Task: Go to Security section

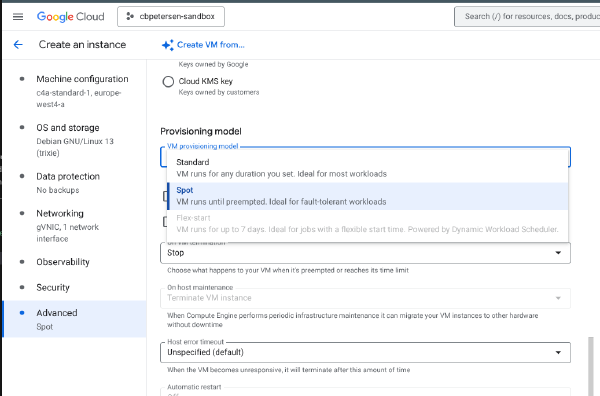Action: point(53,287)
